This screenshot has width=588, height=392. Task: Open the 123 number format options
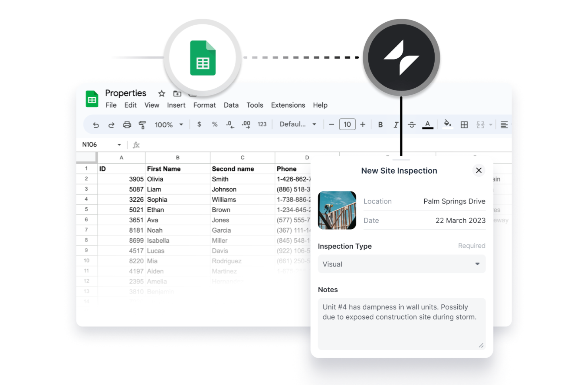[x=262, y=124]
